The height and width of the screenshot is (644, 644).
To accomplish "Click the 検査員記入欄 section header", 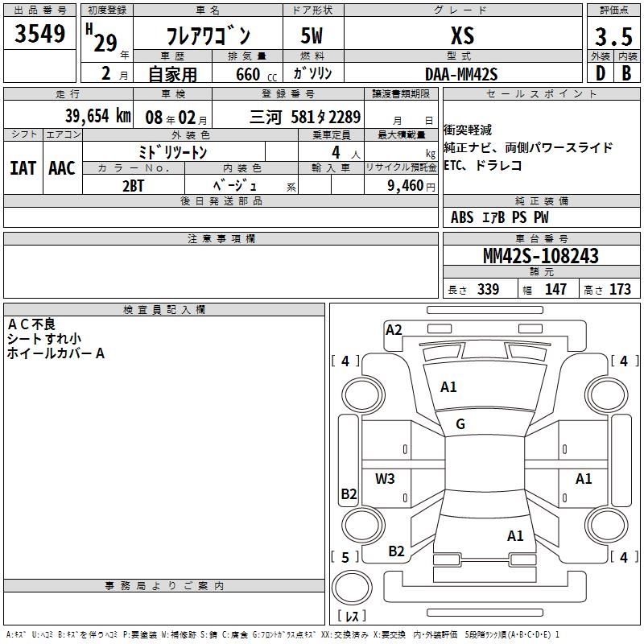I will [x=164, y=310].
